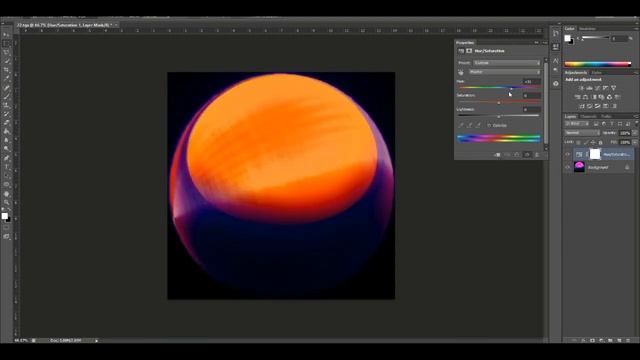Select the Background layer thumbnail
640x360 pixels.
tap(579, 167)
